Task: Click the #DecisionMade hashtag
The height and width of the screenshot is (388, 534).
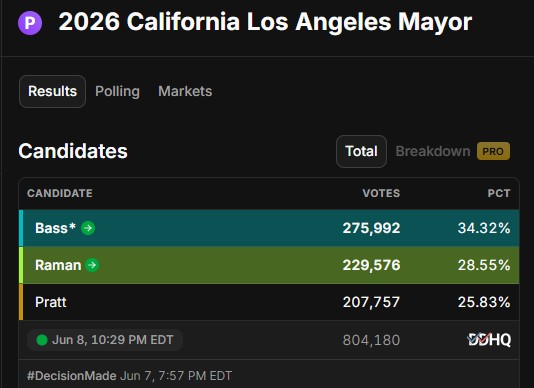Action: 72,376
